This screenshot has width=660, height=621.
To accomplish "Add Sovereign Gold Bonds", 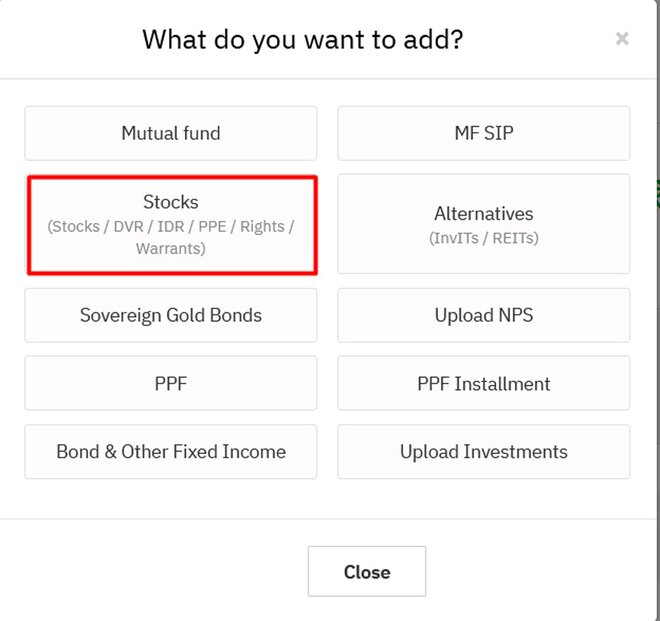I will coord(171,315).
